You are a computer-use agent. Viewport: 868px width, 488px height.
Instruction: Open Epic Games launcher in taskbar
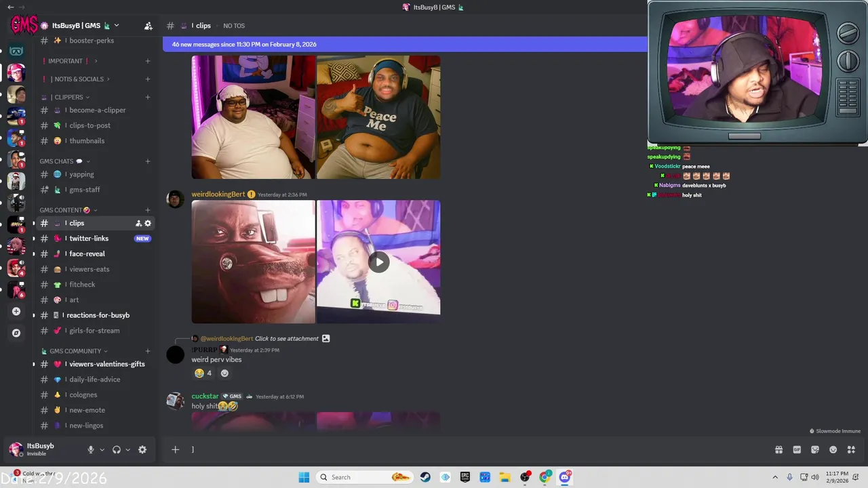465,477
